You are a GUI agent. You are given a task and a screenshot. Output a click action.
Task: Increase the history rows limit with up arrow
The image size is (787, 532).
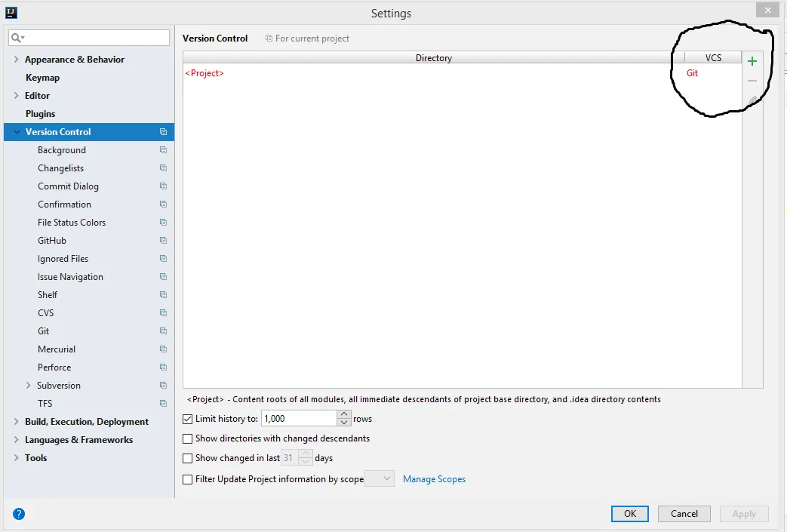[x=344, y=414]
